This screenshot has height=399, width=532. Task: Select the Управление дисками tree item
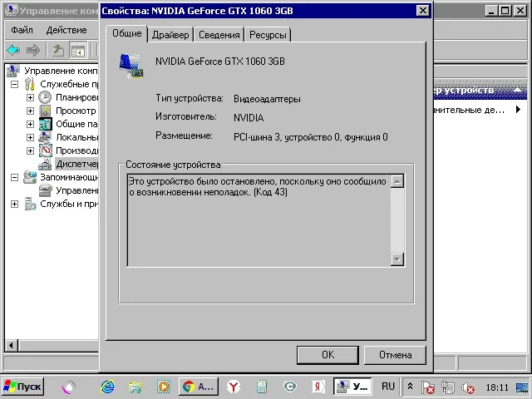coord(77,190)
